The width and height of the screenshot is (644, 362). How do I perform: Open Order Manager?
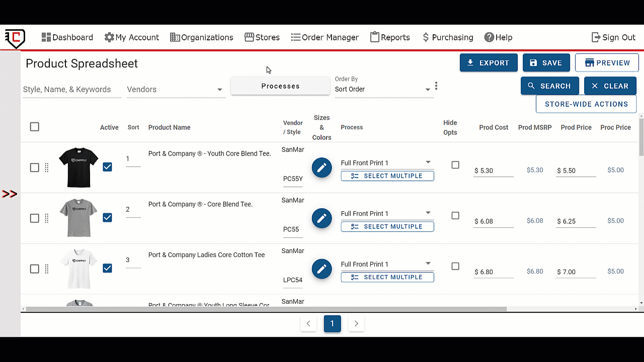point(325,37)
